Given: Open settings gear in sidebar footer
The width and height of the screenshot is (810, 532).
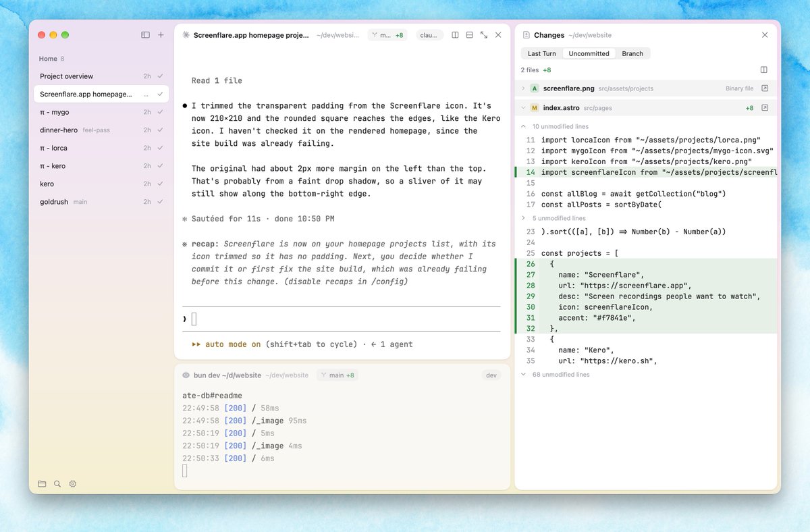Looking at the screenshot, I should [73, 483].
